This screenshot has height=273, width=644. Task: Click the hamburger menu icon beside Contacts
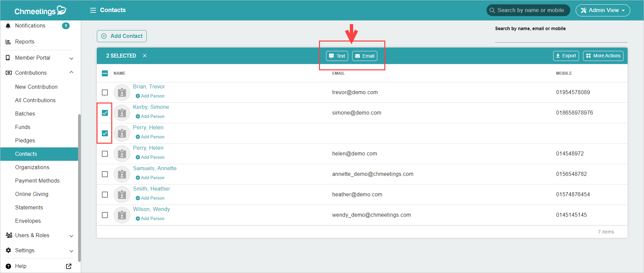[x=93, y=10]
